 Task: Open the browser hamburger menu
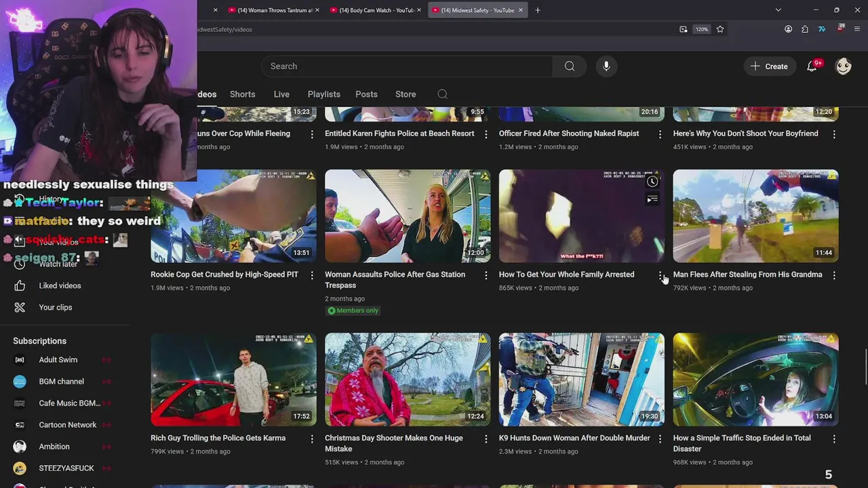[x=857, y=29]
